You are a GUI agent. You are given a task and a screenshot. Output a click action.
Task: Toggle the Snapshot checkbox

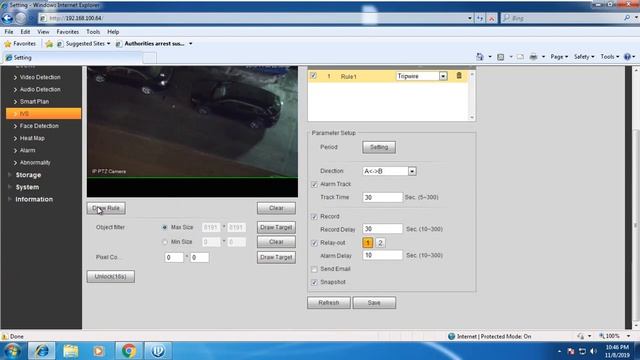pyautogui.click(x=314, y=282)
